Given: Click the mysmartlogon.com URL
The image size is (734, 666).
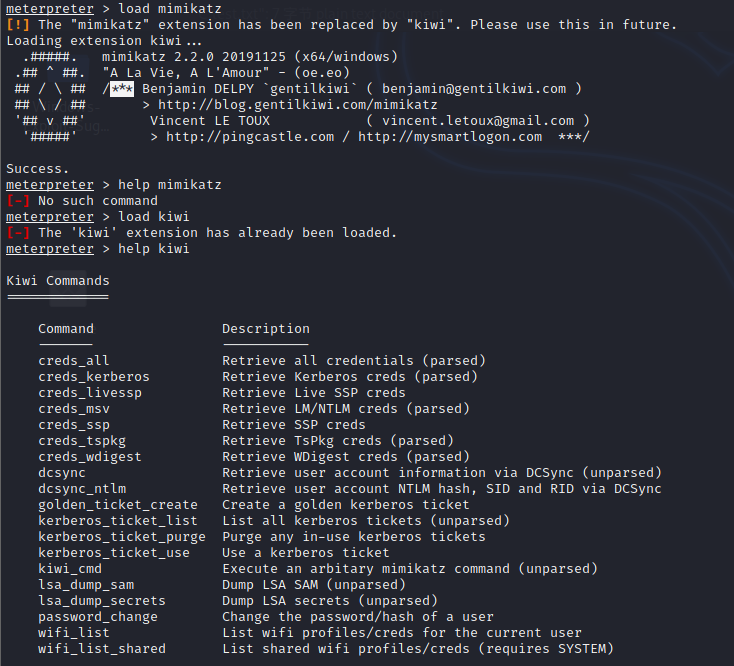Looking at the screenshot, I should (450, 137).
